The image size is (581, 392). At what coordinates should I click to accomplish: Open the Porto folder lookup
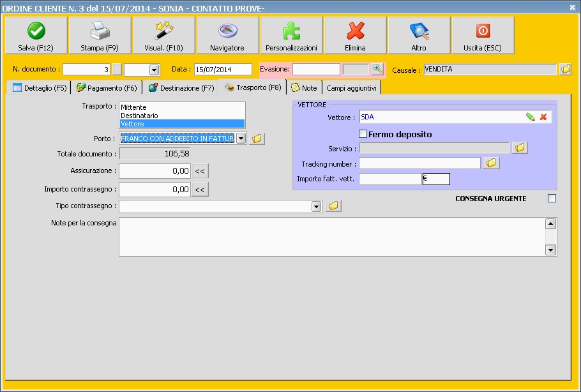pos(257,139)
